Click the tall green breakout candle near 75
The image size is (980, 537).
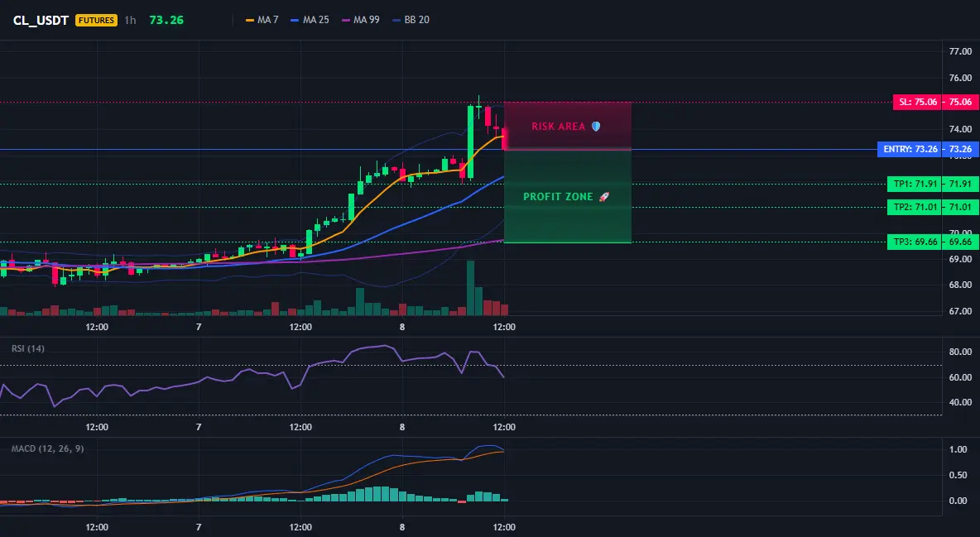coord(471,142)
